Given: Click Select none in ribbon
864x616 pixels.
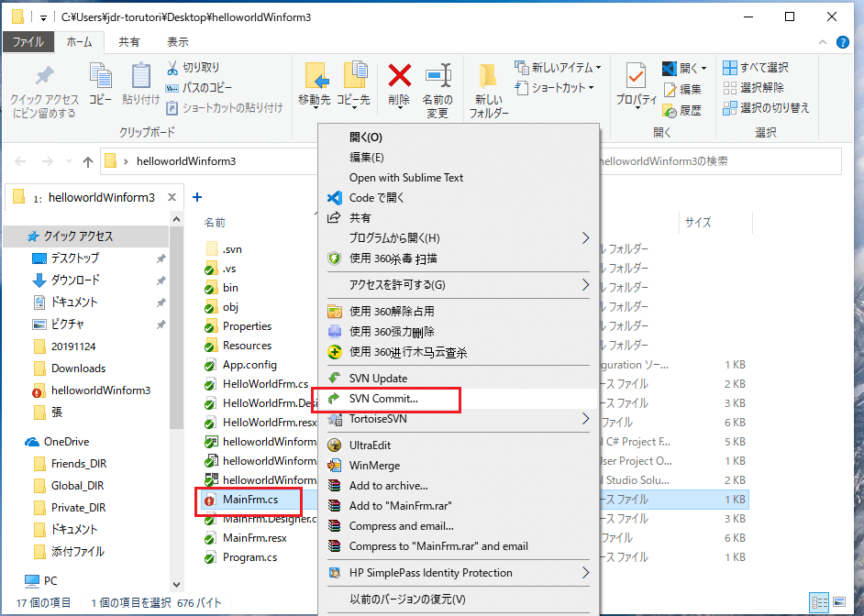Looking at the screenshot, I should point(753,87).
